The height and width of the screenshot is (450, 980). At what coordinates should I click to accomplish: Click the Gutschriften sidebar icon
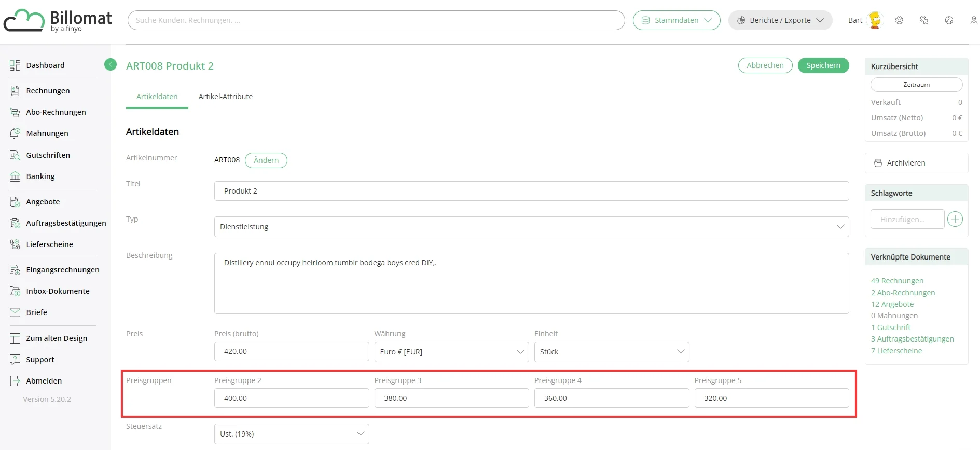click(15, 155)
